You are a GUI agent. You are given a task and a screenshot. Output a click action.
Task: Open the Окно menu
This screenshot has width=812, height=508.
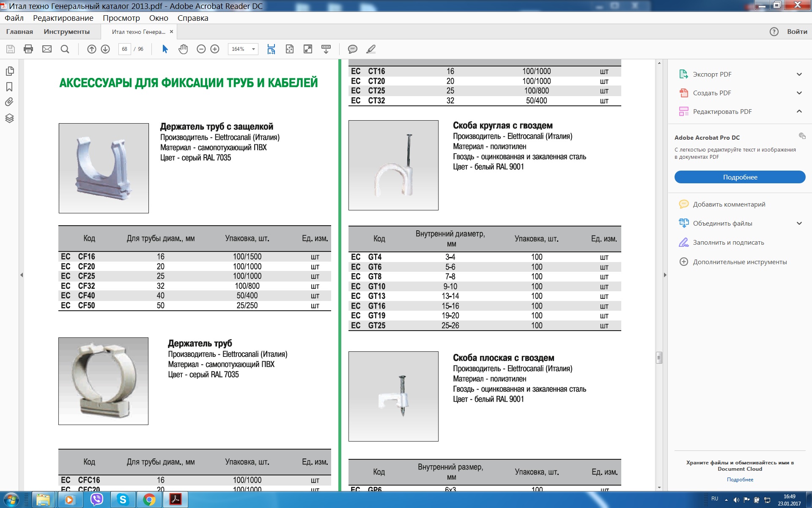159,18
